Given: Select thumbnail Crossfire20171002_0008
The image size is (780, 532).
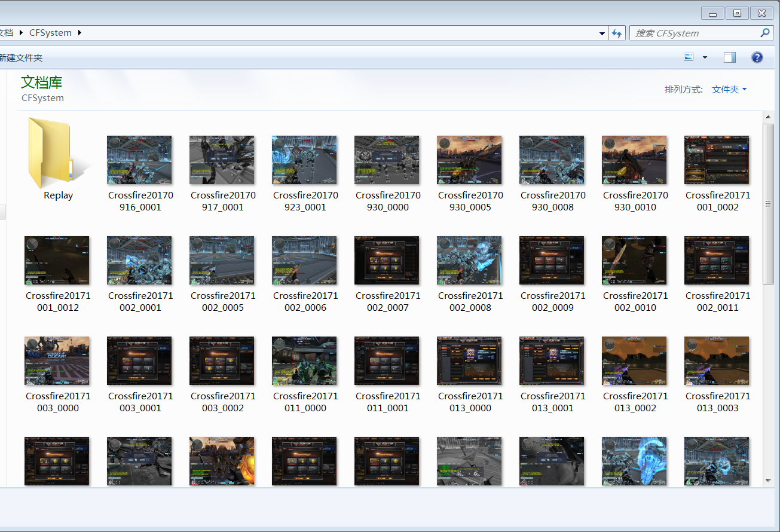Looking at the screenshot, I should click(469, 261).
